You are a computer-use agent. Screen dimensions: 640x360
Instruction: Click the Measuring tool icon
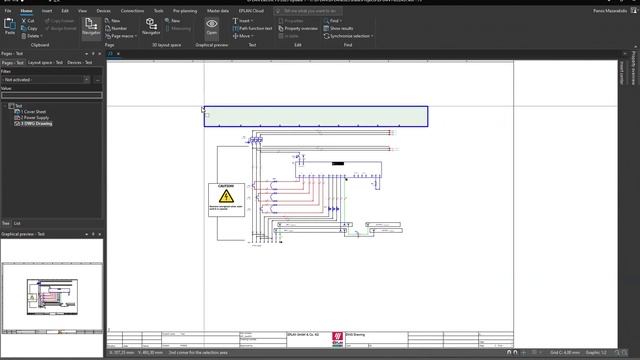(167, 28)
